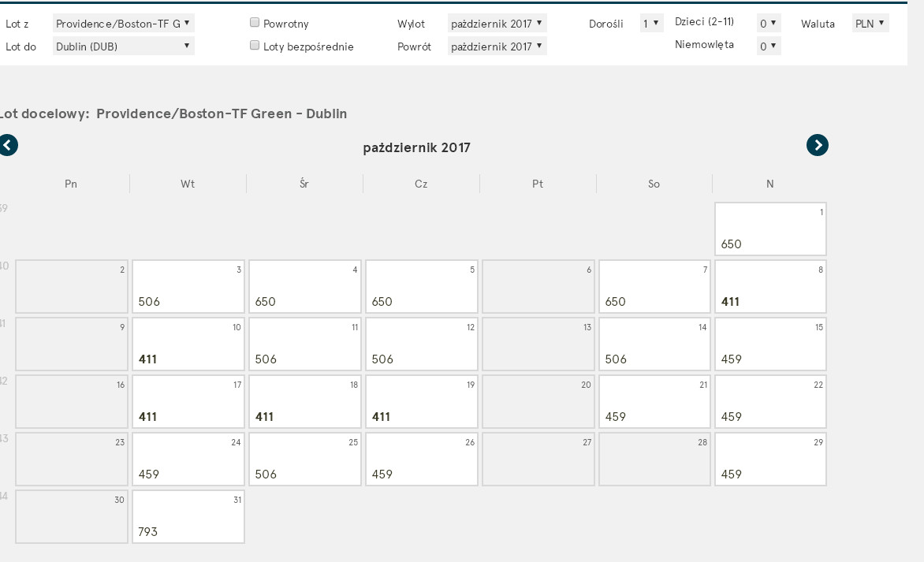Image resolution: width=924 pixels, height=562 pixels.
Task: Go to previous month with left arrow
Action: (x=8, y=145)
